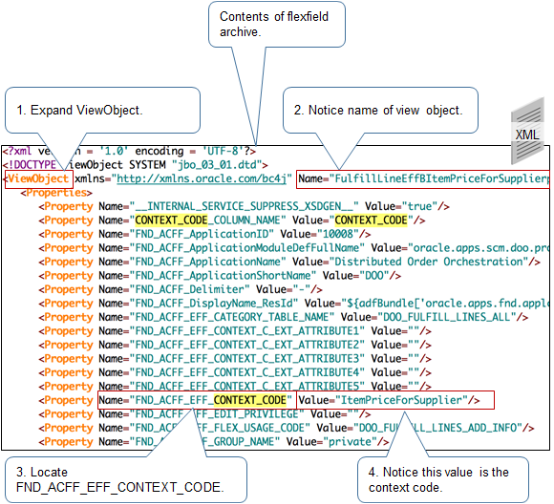The image size is (554, 504).
Task: Select FND_ACFF_EFF_CATEGORY_TABLE_NAME property name
Action: pos(232,317)
